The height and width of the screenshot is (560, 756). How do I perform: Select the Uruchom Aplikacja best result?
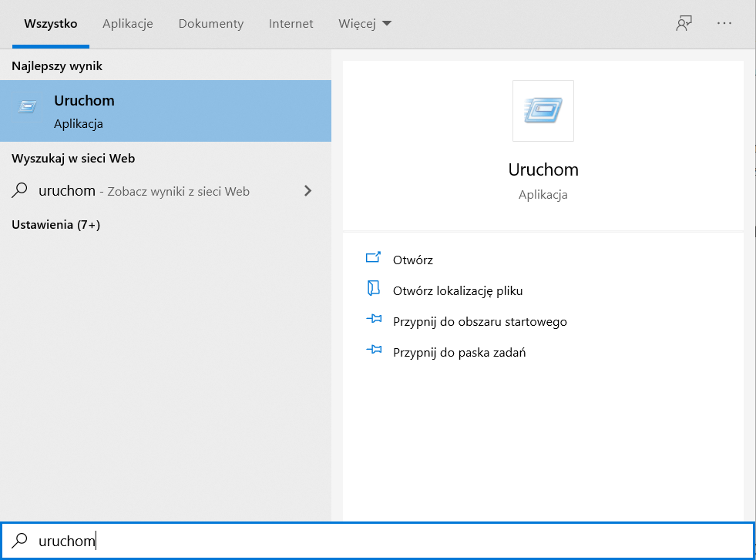click(166, 111)
